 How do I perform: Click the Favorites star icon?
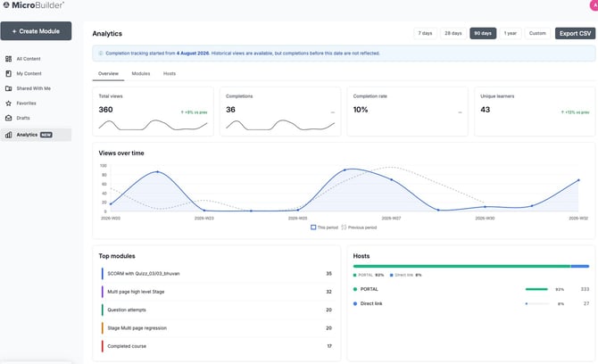click(8, 103)
